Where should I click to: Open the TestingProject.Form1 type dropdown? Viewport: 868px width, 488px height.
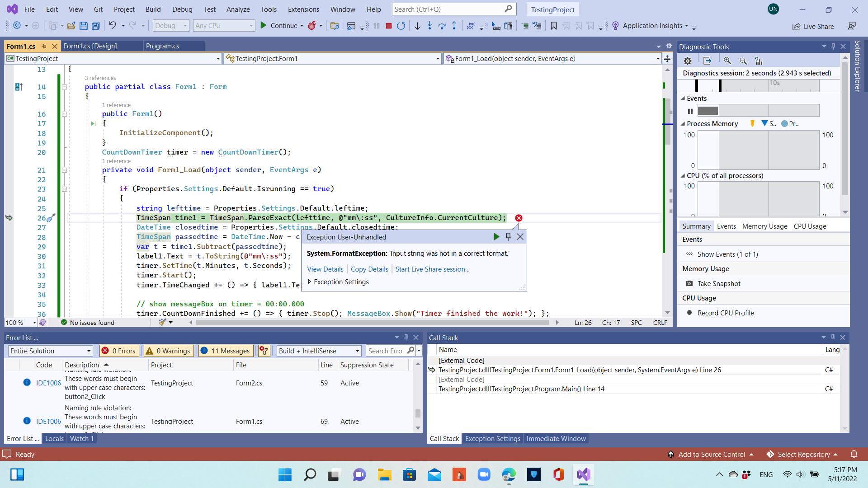pos(332,58)
